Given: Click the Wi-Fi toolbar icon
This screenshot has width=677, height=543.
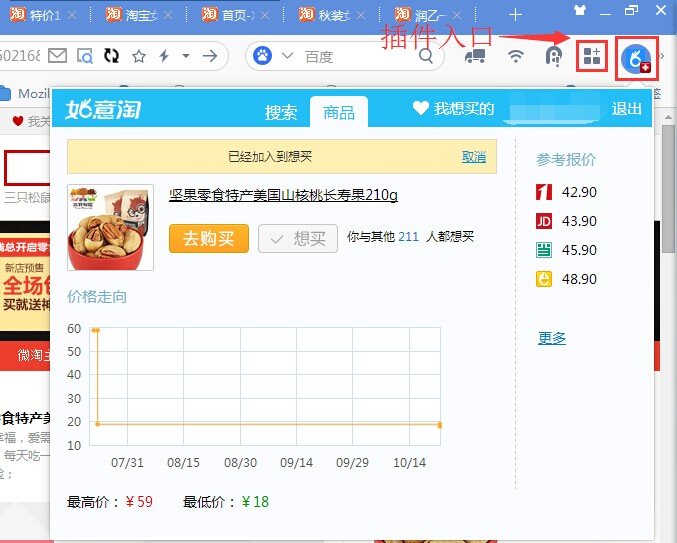Looking at the screenshot, I should click(516, 56).
